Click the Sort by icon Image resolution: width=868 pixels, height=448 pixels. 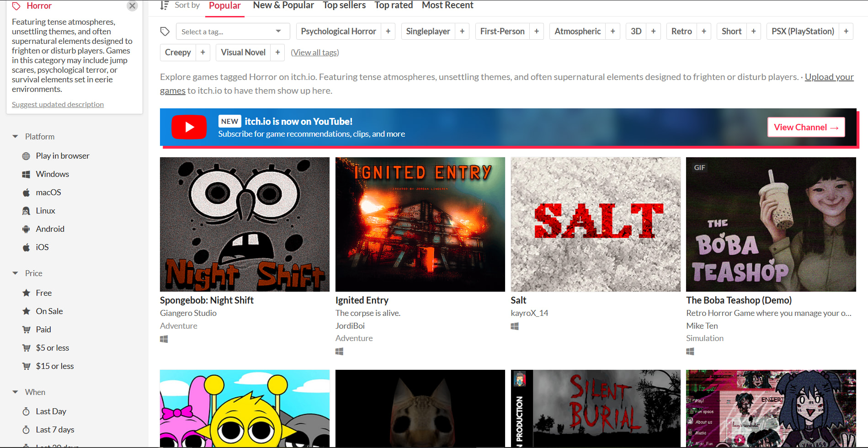point(165,5)
